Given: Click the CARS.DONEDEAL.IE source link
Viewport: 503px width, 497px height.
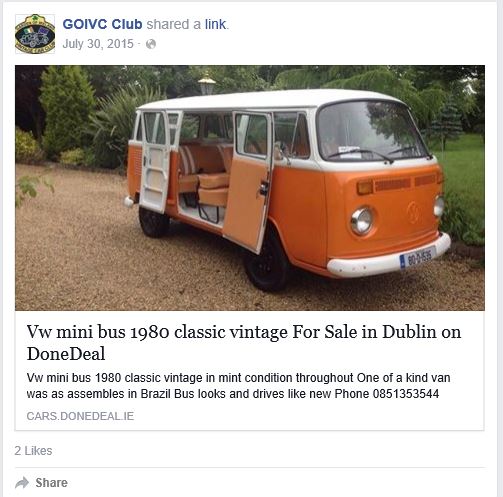Looking at the screenshot, I should pos(80,416).
